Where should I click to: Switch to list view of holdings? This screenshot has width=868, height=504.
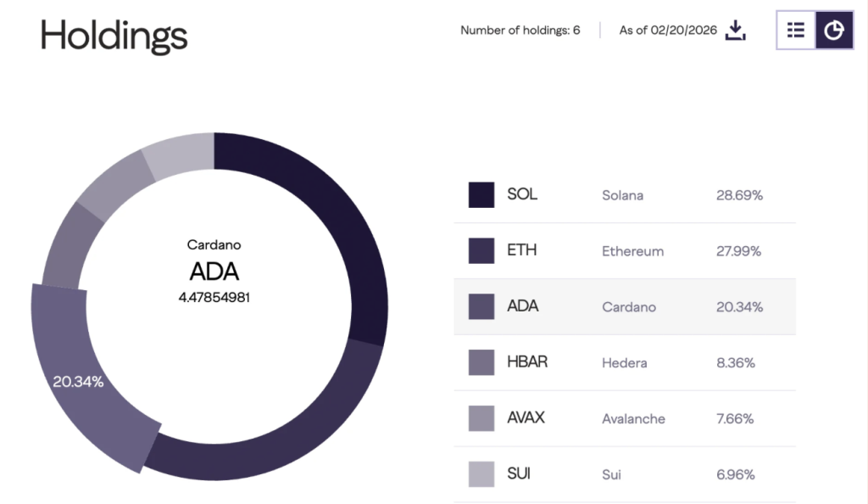(796, 31)
